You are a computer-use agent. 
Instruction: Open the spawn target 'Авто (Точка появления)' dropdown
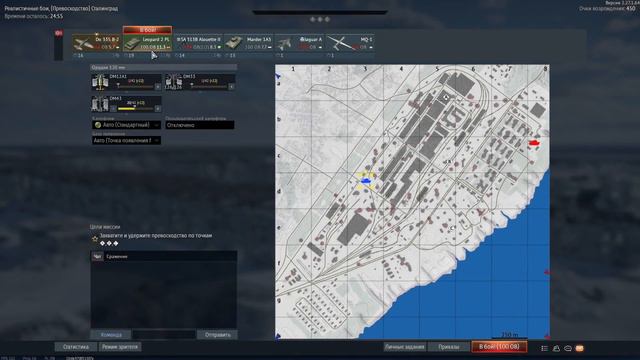(x=126, y=140)
